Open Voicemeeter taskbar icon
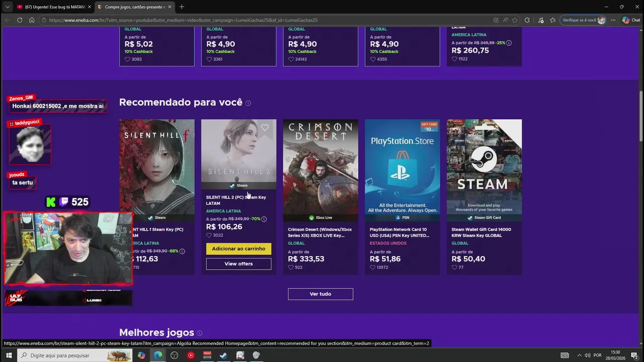This screenshot has width=644, height=362. tap(207, 355)
